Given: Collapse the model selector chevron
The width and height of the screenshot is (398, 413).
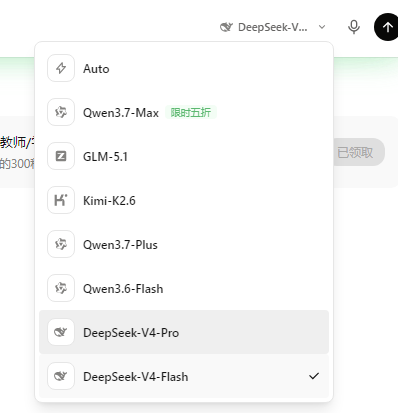Looking at the screenshot, I should (x=322, y=27).
